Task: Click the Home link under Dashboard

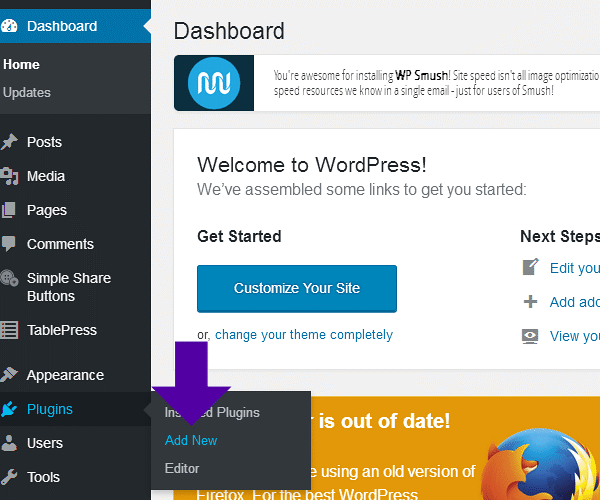Action: 21,64
